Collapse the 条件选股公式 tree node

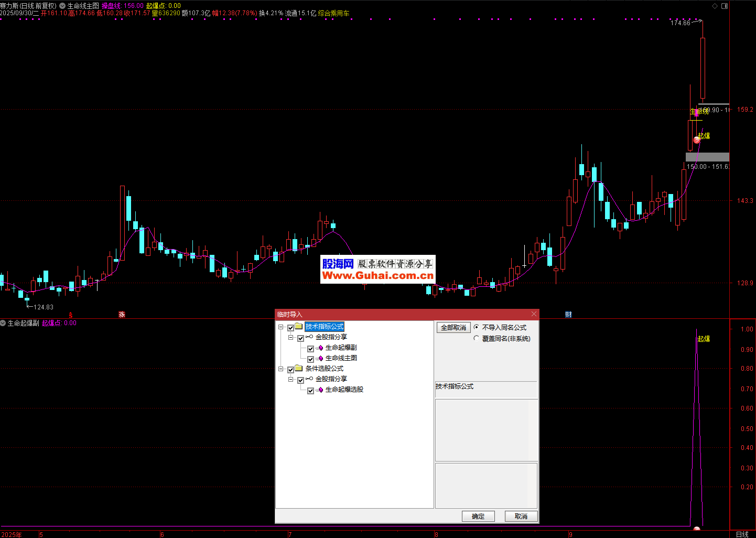click(x=281, y=369)
